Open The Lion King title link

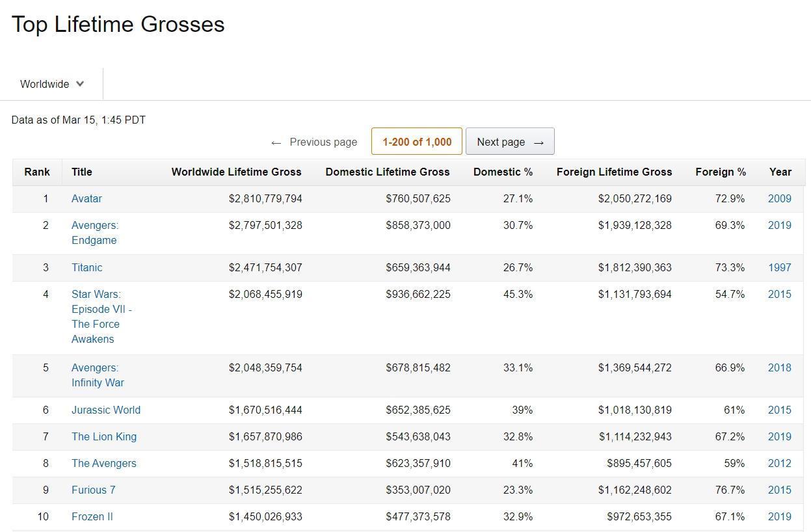click(x=104, y=436)
